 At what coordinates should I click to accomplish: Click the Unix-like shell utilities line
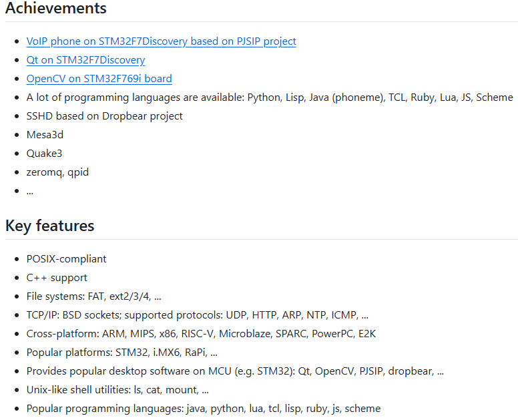(x=117, y=390)
